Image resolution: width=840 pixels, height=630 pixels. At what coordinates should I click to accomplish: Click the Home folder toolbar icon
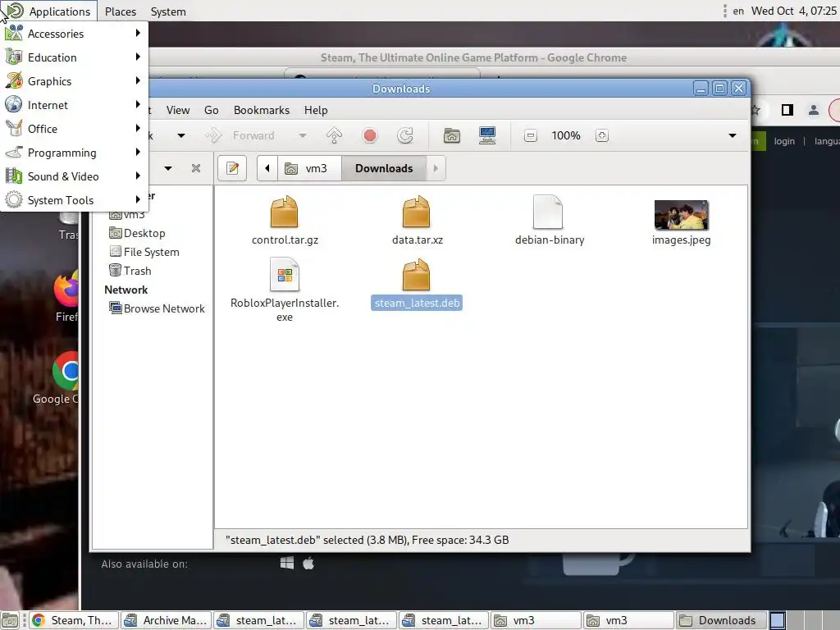coord(452,135)
